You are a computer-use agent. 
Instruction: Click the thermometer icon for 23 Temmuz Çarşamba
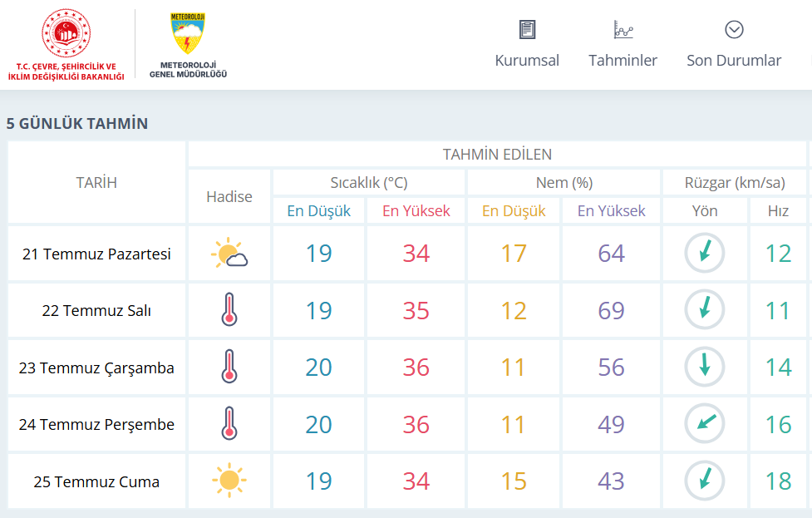(229, 366)
